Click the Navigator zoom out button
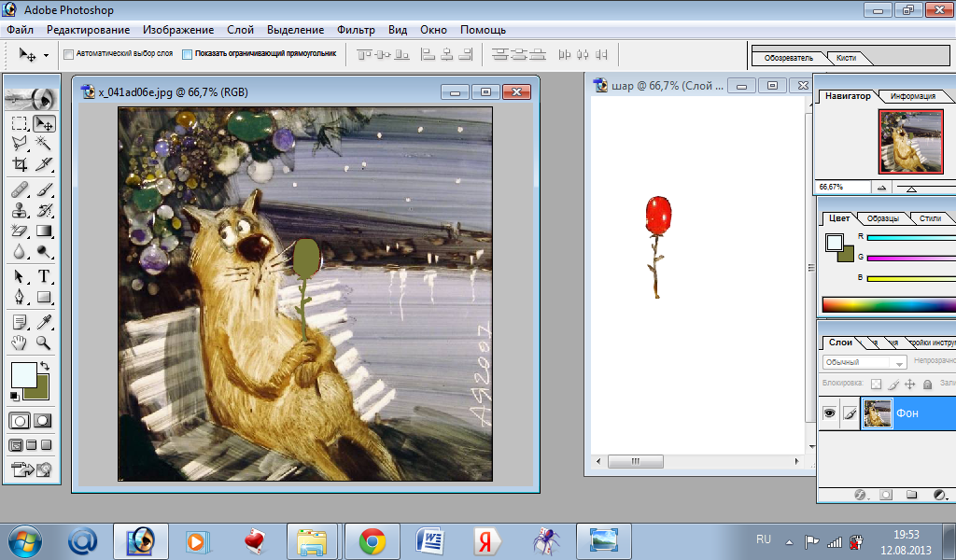The height and width of the screenshot is (560, 956). coord(881,188)
